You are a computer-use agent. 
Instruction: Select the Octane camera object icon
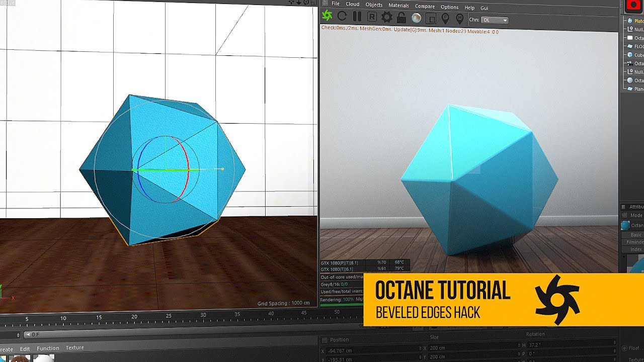(629, 63)
